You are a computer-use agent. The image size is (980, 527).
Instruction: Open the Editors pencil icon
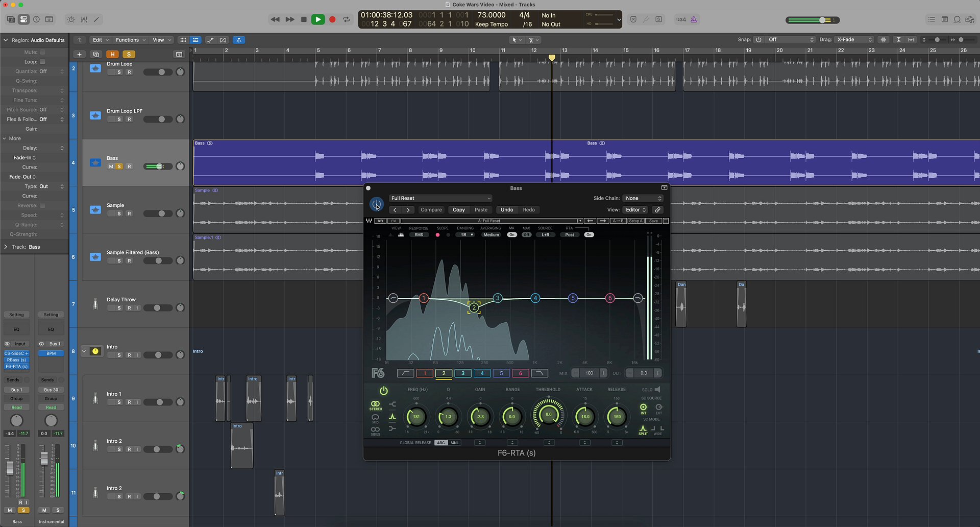[96, 19]
